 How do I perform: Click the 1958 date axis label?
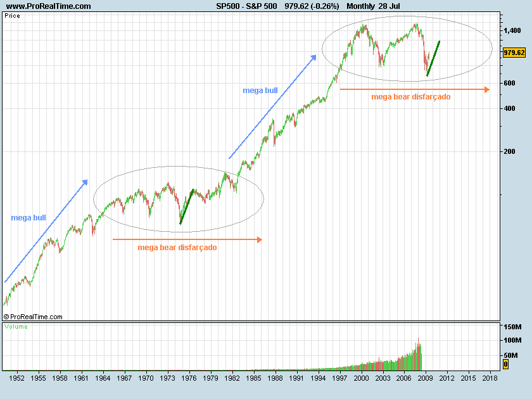60,378
